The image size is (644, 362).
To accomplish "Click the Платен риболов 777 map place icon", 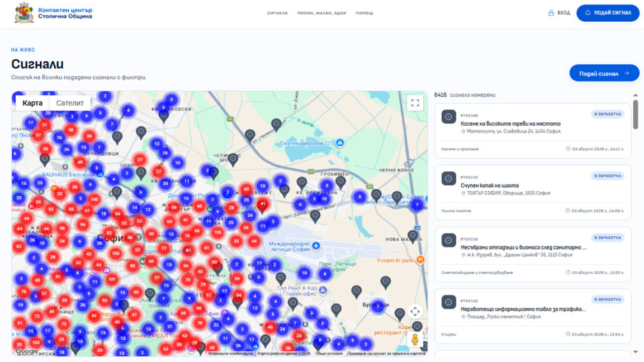I will pos(340,143).
